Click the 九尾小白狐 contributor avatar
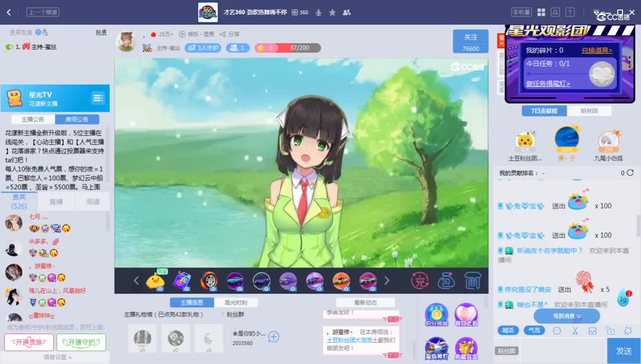Image resolution: width=641 pixels, height=364 pixels. pos(608,142)
